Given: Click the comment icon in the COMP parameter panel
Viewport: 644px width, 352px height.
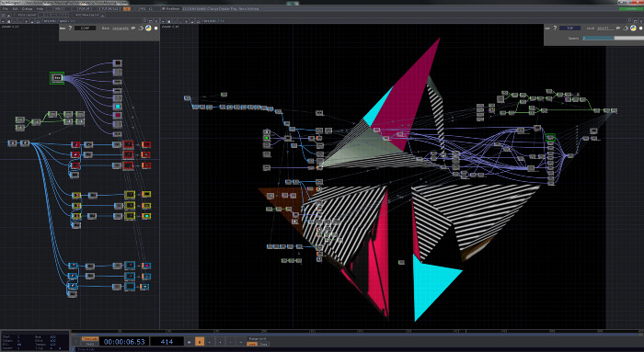Looking at the screenshot, I should 133,28.
